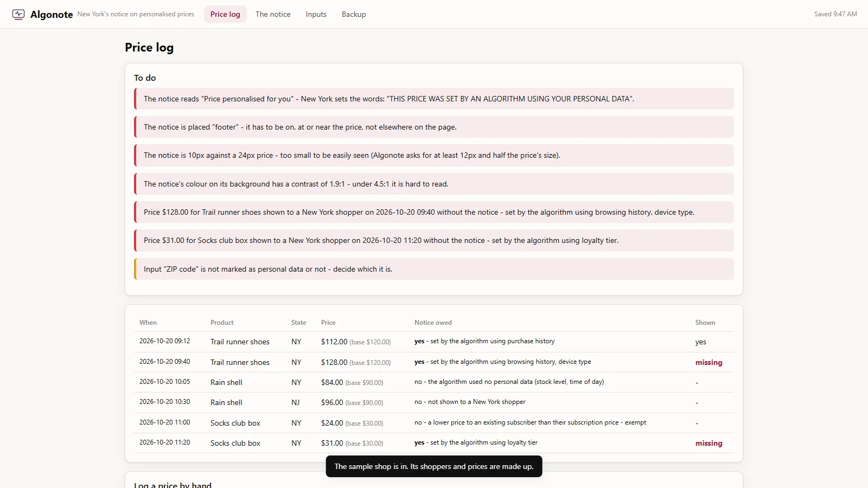
Task: Click Rain shell in the 10:05 row
Action: click(x=226, y=382)
